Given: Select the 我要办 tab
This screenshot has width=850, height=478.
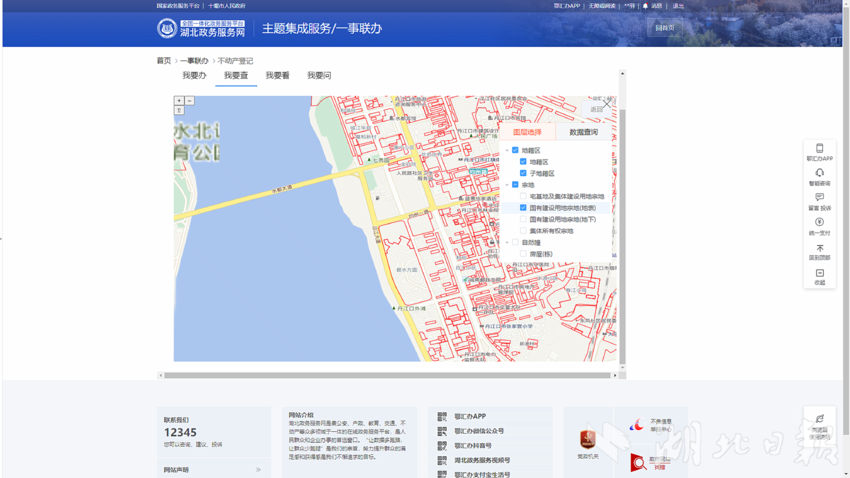Looking at the screenshot, I should click(x=194, y=76).
